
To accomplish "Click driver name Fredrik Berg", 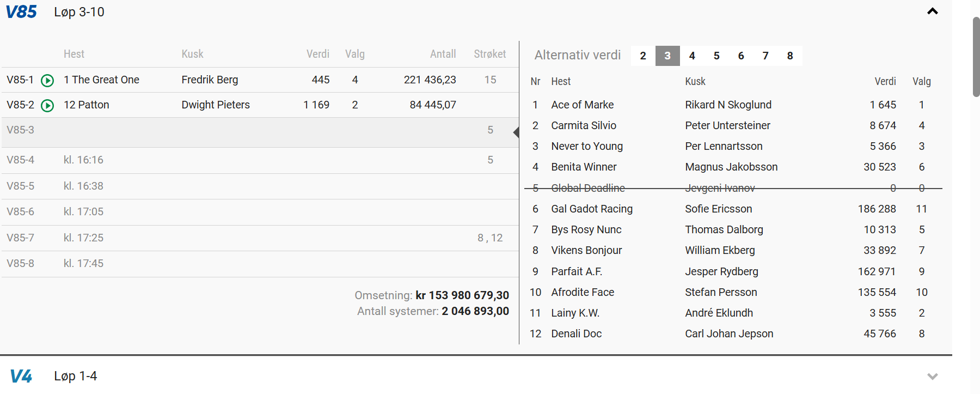I will pyautogui.click(x=210, y=80).
